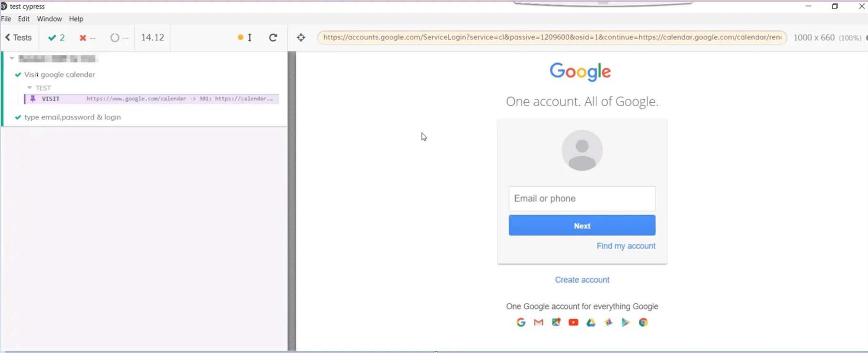Click passed checkmark beside 'type email,password & login'
The image size is (868, 353).
18,117
